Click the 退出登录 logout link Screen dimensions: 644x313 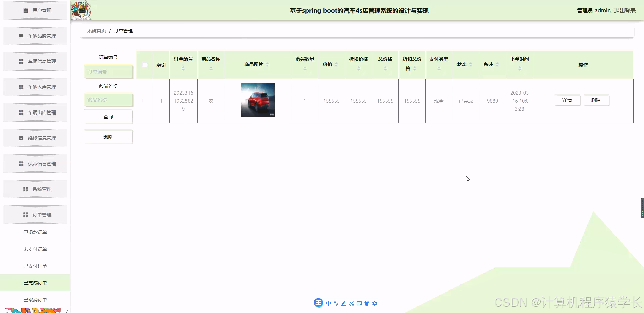point(625,10)
